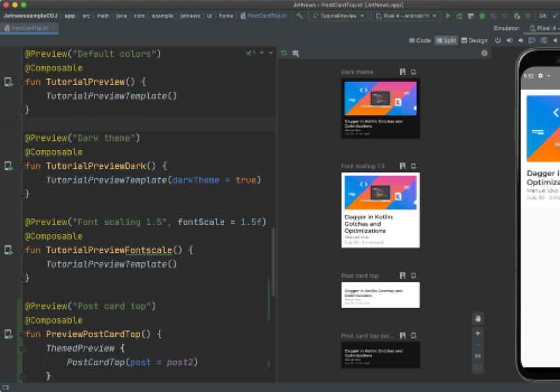
Task: Select the pan hand tool in preview
Action: click(478, 318)
